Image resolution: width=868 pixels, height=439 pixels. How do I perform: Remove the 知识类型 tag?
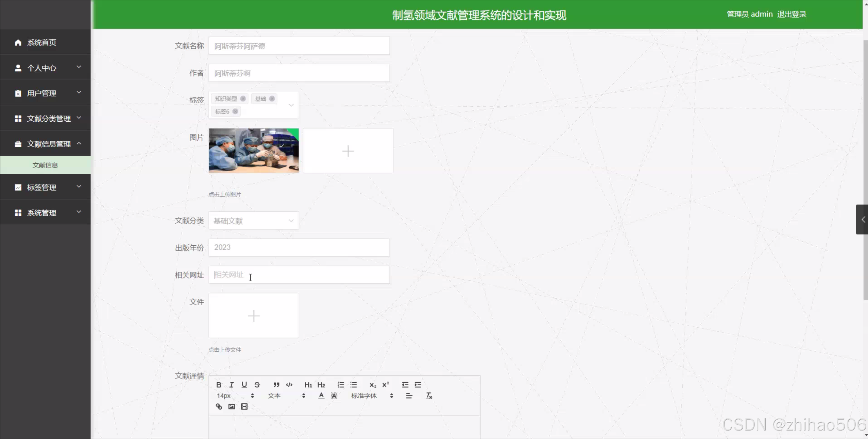pyautogui.click(x=243, y=99)
